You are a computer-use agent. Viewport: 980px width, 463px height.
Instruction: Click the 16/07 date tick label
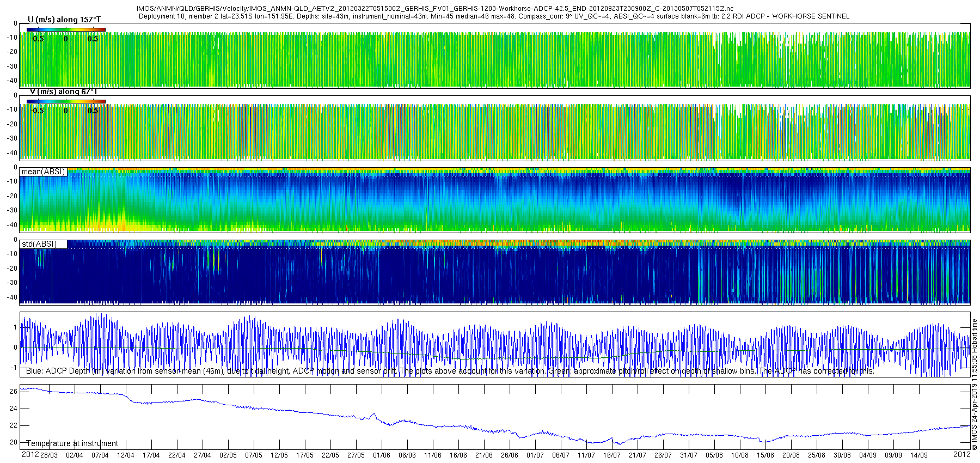coord(611,455)
